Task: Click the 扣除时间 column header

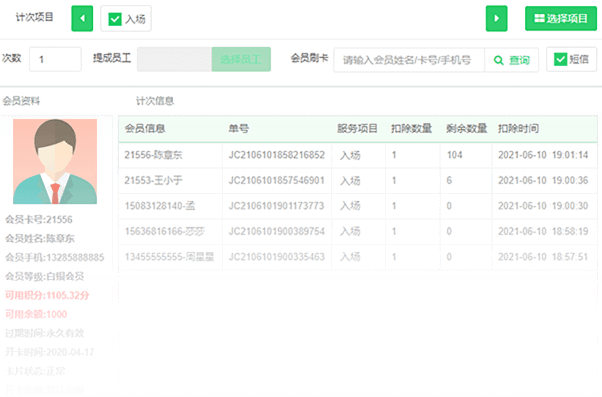Action: tap(518, 129)
